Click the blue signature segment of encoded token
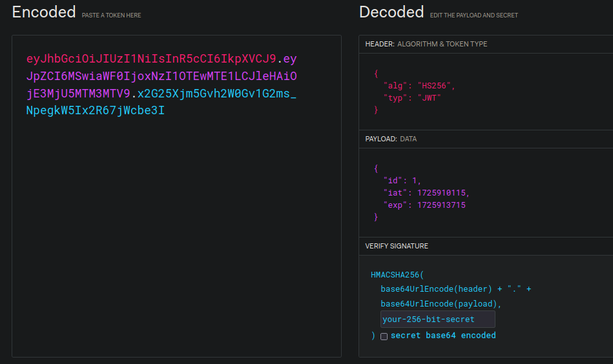The width and height of the screenshot is (613, 364). click(x=213, y=94)
